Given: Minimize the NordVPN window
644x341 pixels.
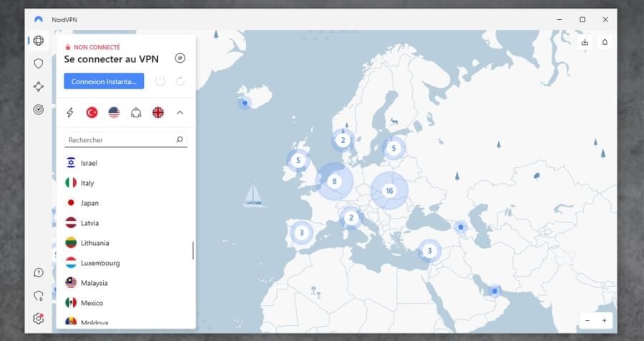Looking at the screenshot, I should 560,20.
